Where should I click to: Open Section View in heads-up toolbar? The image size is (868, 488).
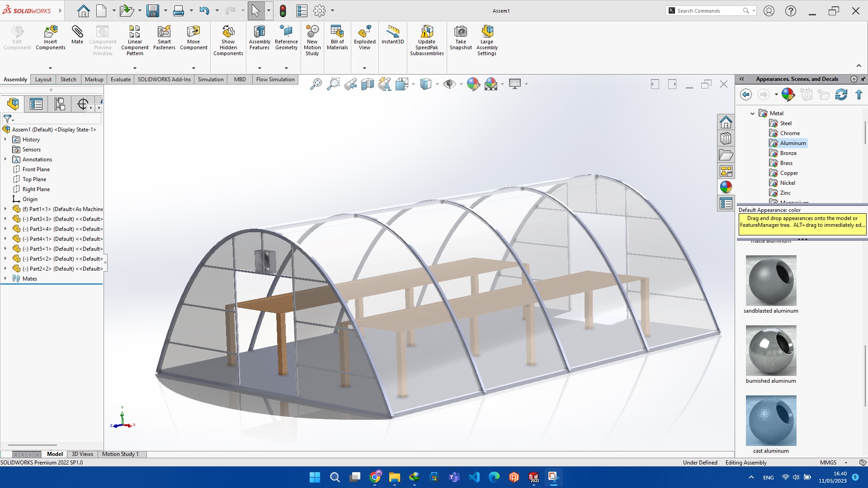coord(368,84)
